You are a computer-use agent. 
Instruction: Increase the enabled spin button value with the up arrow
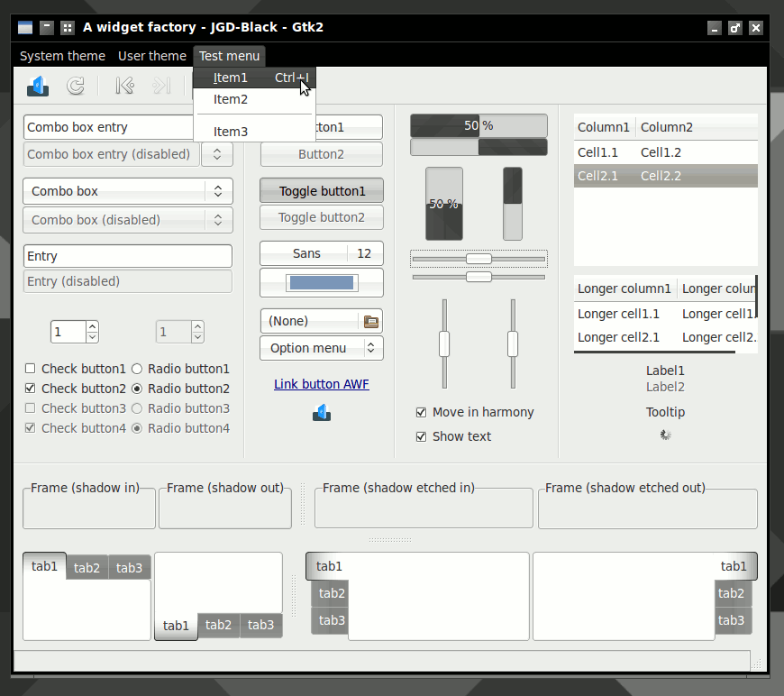[92, 326]
